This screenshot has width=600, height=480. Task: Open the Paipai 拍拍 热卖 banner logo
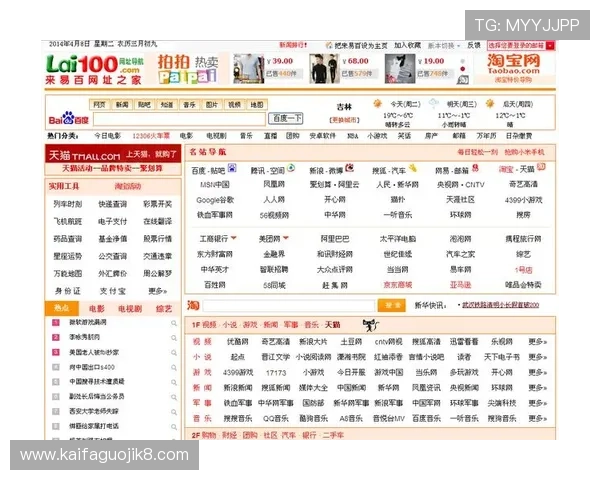188,69
